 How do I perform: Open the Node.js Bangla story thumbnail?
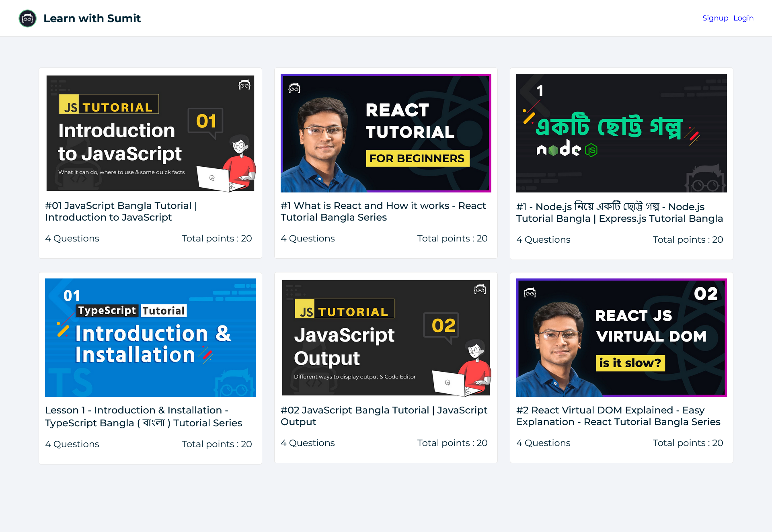(x=621, y=133)
